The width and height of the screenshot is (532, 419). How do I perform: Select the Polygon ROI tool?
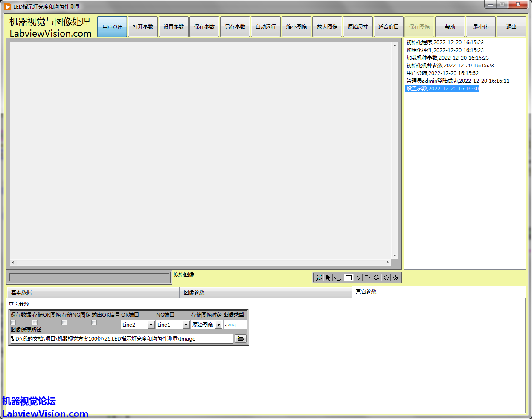367,277
